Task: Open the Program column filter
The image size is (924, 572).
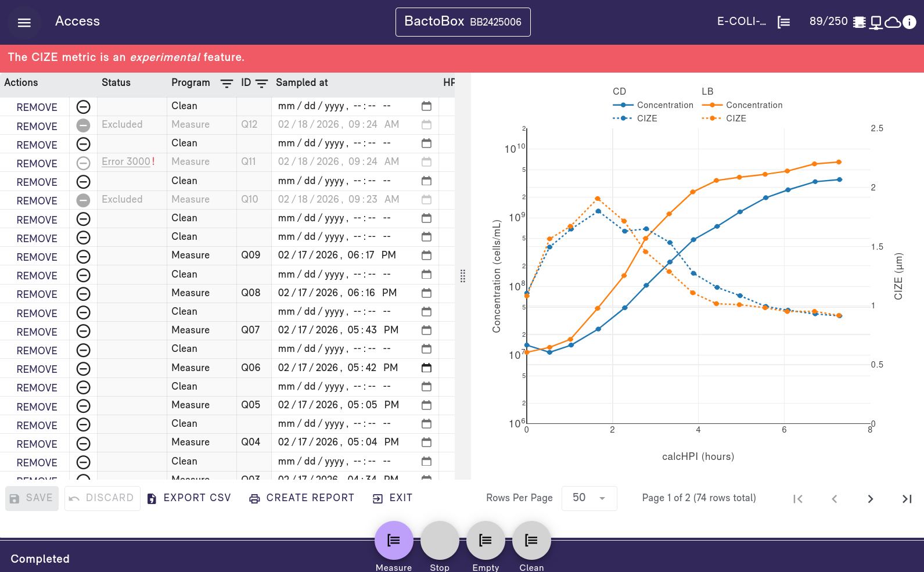Action: click(226, 84)
